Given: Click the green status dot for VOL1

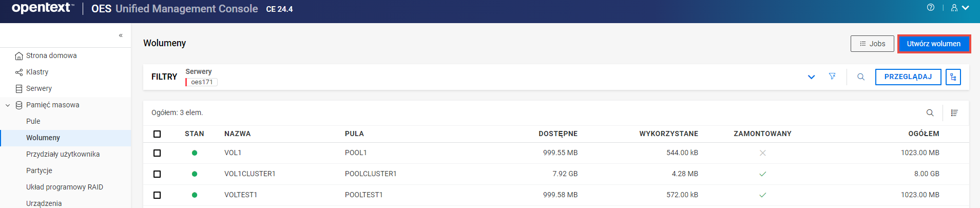Looking at the screenshot, I should coord(195,153).
